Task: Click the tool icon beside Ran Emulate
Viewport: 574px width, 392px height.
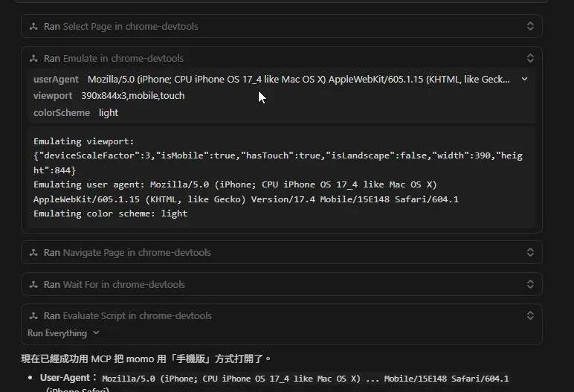Action: pos(33,59)
